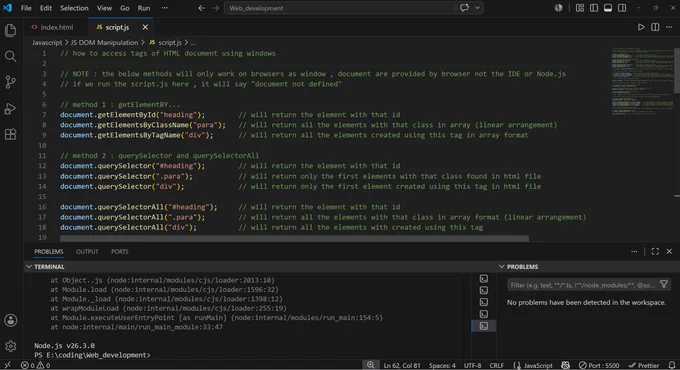Show errors and warnings count in status bar
This screenshot has width=680, height=370.
point(36,365)
